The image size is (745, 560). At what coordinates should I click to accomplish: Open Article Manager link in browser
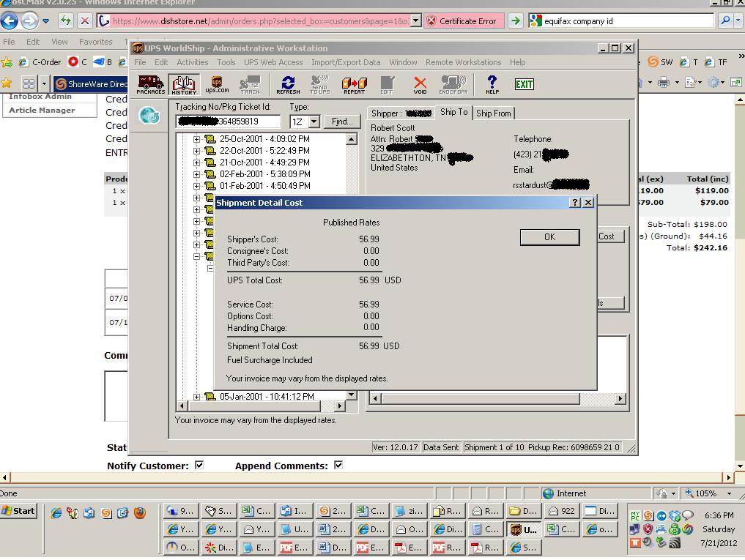42,111
